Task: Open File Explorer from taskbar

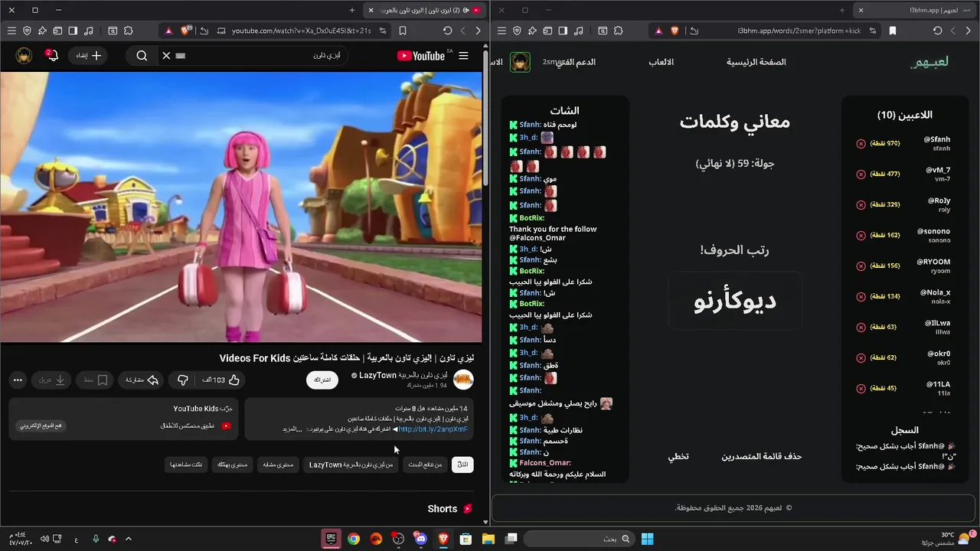Action: point(488,539)
